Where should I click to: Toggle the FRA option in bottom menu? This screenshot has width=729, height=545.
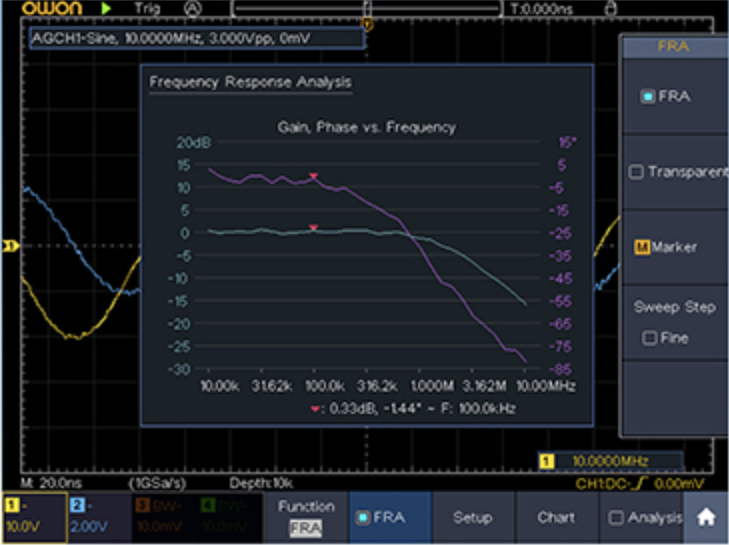390,517
